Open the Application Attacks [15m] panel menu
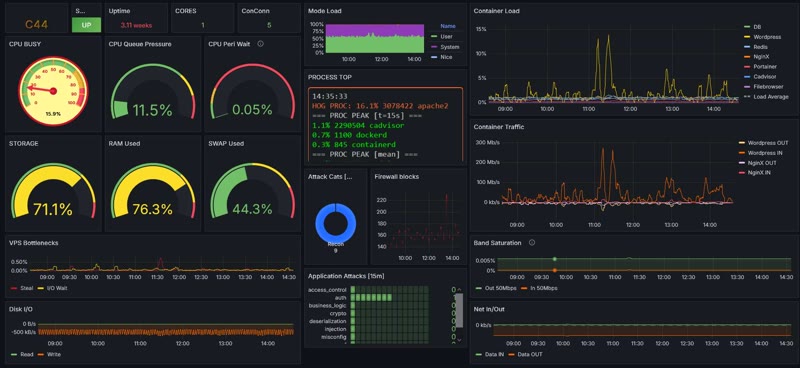The image size is (800, 368). coord(346,276)
